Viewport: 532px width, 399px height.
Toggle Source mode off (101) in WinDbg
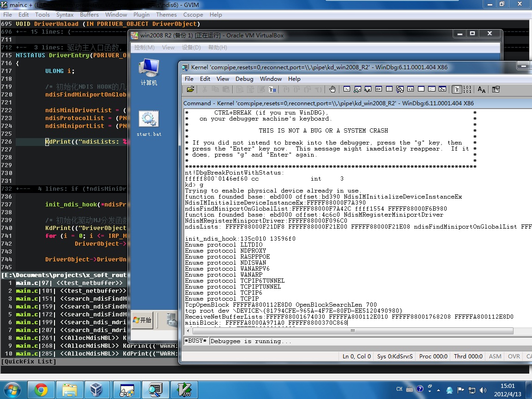pyautogui.click(x=467, y=89)
